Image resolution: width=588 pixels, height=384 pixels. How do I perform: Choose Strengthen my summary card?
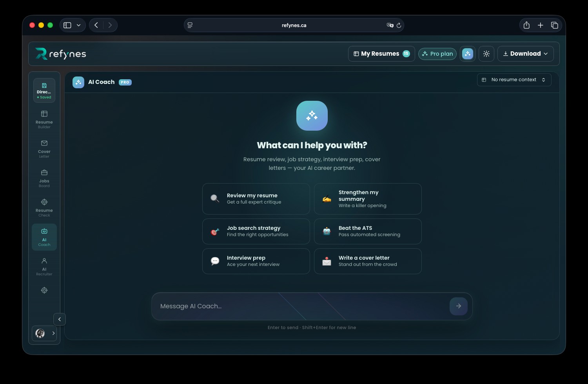368,199
